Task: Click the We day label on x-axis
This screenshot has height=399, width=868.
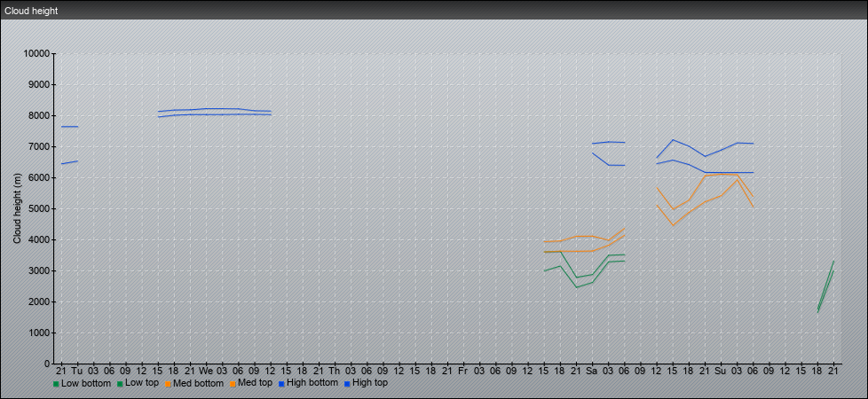Action: (206, 372)
